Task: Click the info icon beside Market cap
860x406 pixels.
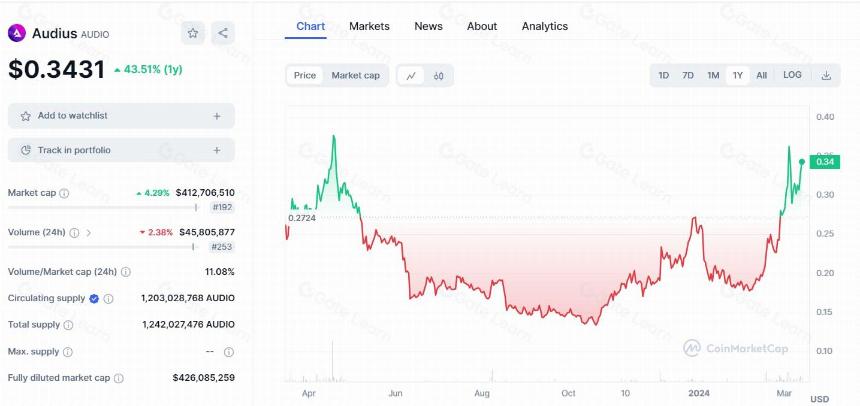Action: pos(64,193)
